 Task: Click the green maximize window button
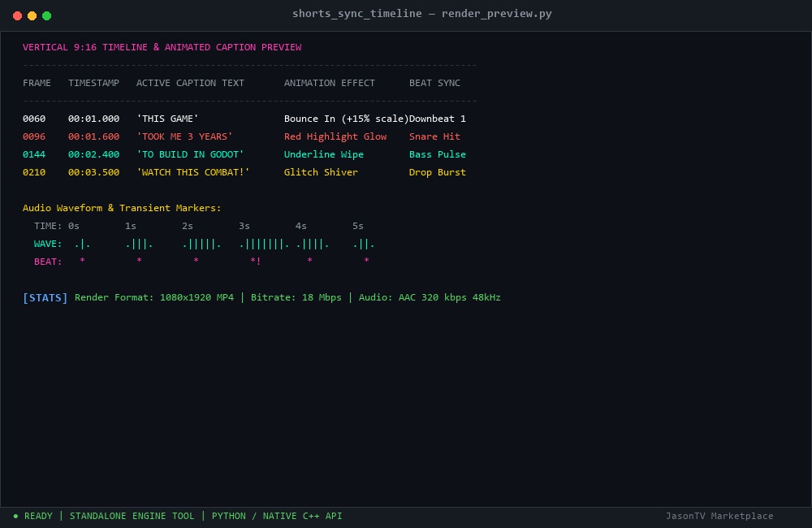point(46,15)
